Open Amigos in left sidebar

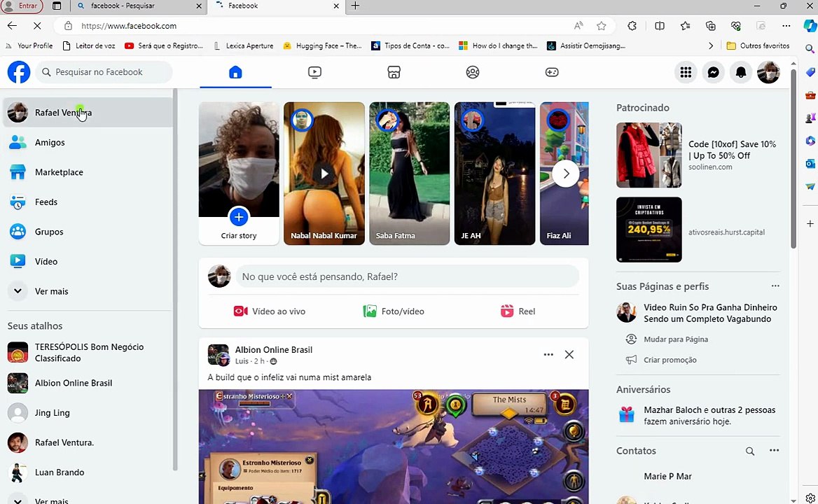pyautogui.click(x=88, y=142)
